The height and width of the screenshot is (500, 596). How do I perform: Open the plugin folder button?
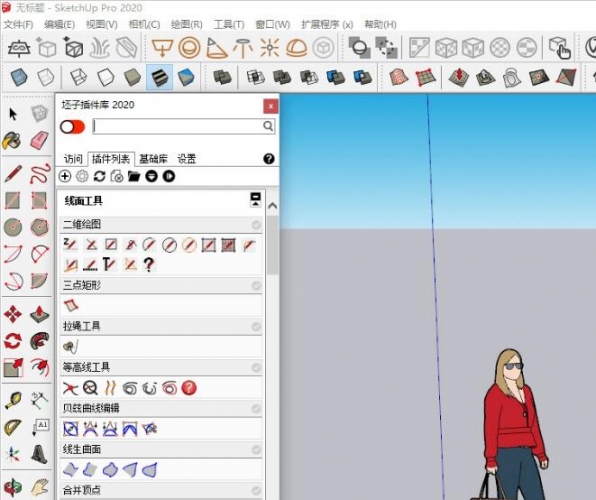pyautogui.click(x=134, y=176)
